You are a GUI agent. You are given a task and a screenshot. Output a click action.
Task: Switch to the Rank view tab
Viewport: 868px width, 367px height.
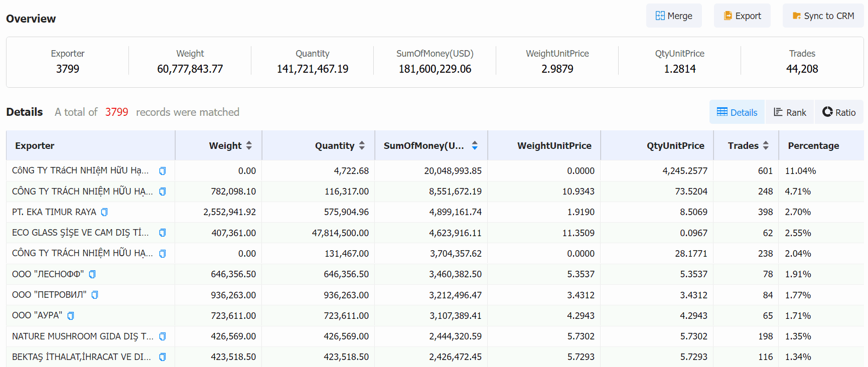790,112
